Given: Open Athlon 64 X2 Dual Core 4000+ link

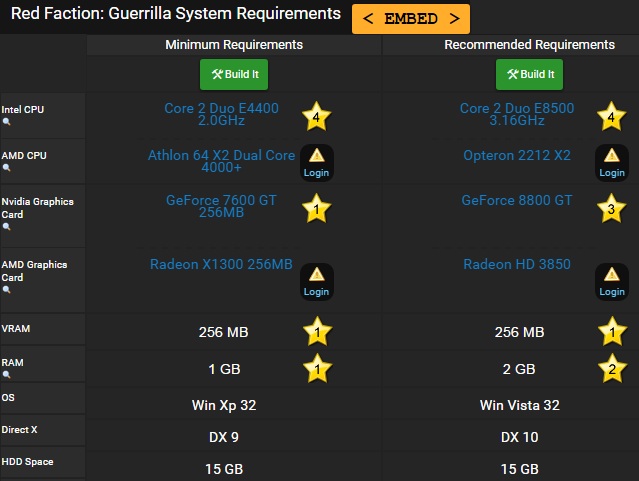Looking at the screenshot, I should point(221,161).
